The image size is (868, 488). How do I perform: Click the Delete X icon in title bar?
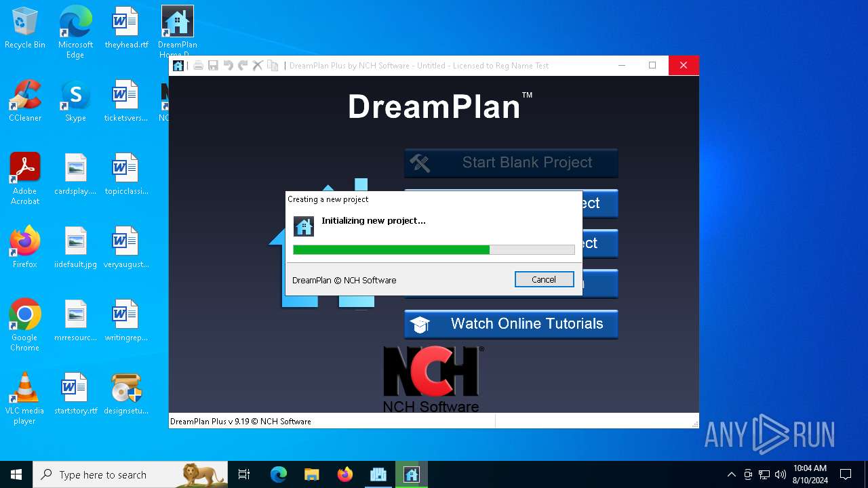258,66
